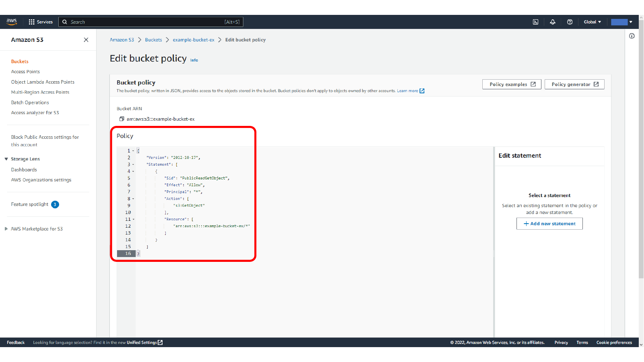Image resolution: width=644 pixels, height=362 pixels.
Task: Open the notifications bell
Action: (553, 22)
